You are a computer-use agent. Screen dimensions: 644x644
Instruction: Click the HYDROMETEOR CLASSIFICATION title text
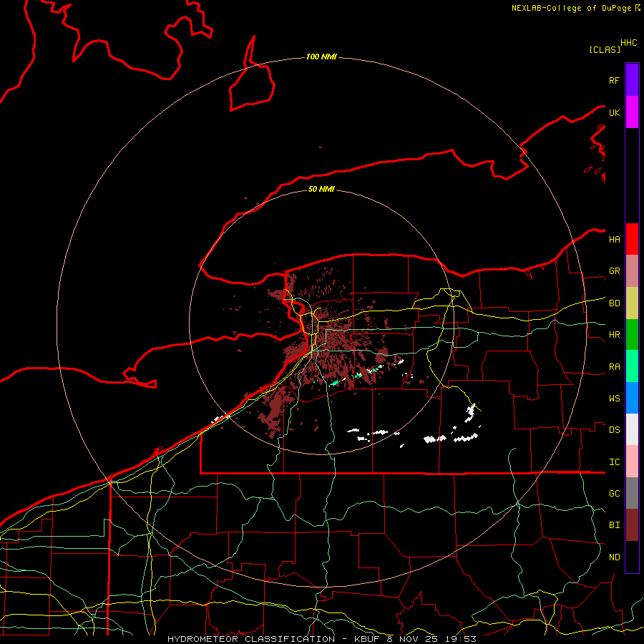251,639
